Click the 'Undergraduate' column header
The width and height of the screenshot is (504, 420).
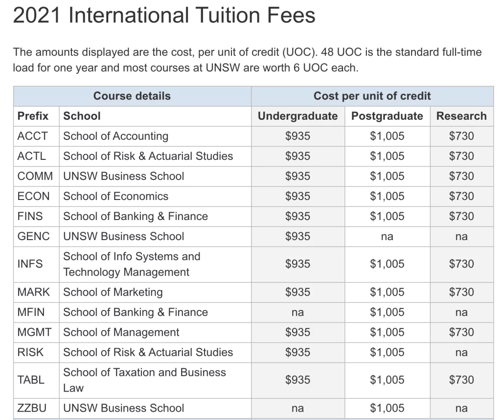click(298, 116)
